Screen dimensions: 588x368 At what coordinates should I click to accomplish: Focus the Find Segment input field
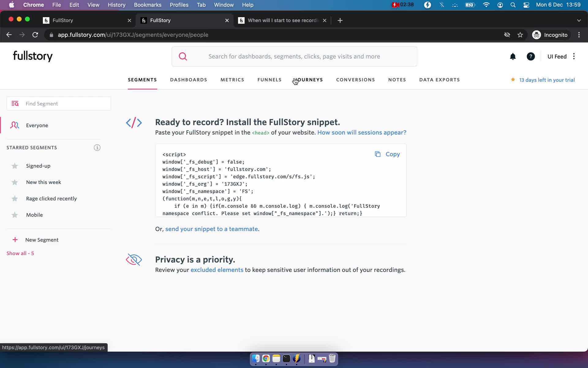pyautogui.click(x=59, y=104)
